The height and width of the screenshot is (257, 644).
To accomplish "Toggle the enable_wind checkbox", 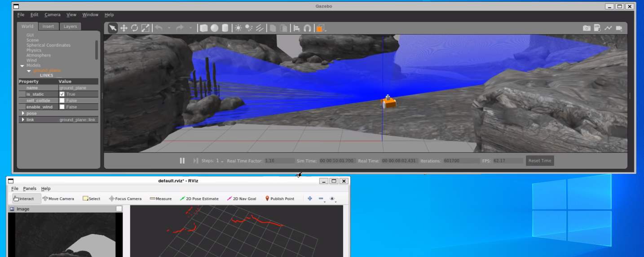I will (x=62, y=107).
